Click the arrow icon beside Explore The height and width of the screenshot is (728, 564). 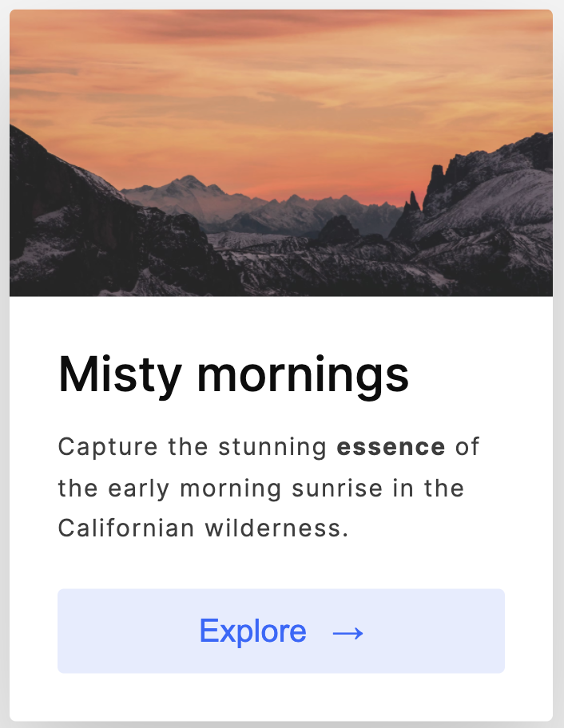pyautogui.click(x=348, y=632)
